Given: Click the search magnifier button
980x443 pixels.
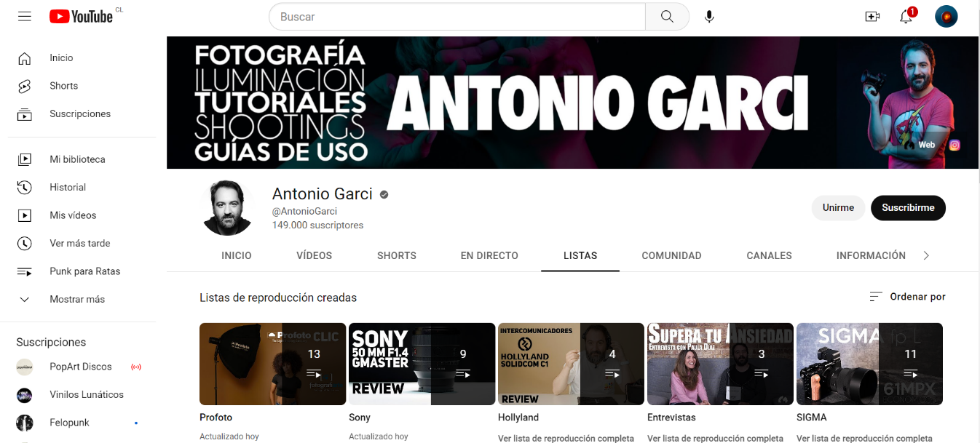Looking at the screenshot, I should pos(667,17).
